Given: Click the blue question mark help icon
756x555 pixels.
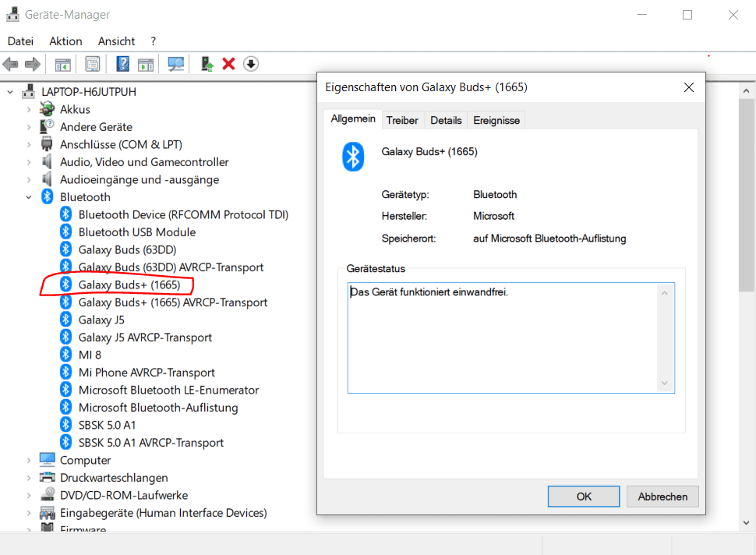Looking at the screenshot, I should [x=123, y=64].
